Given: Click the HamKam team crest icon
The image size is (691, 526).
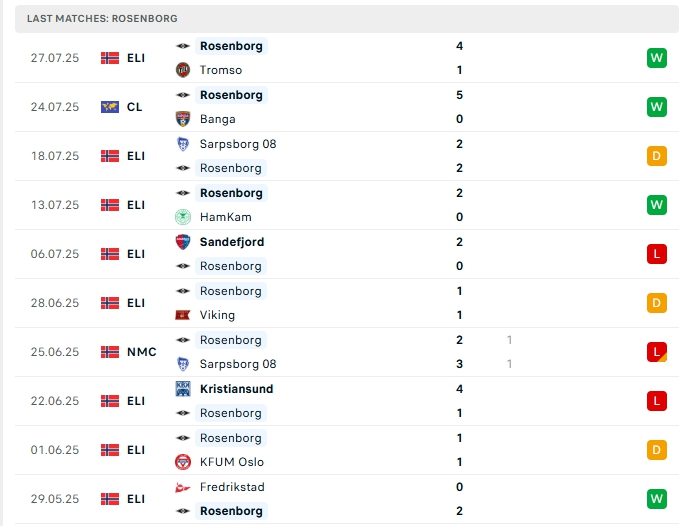Looking at the screenshot, I should [182, 217].
